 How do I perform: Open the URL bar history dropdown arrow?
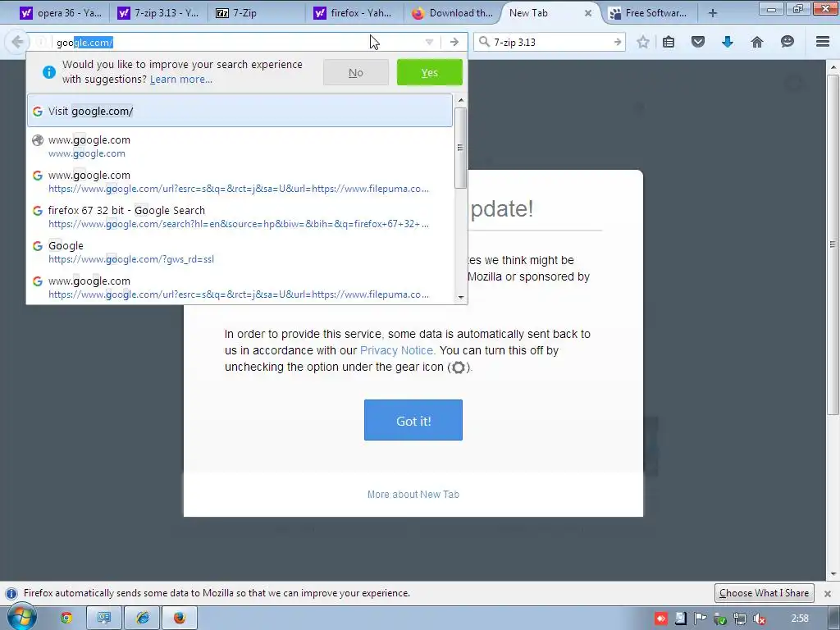coord(429,42)
